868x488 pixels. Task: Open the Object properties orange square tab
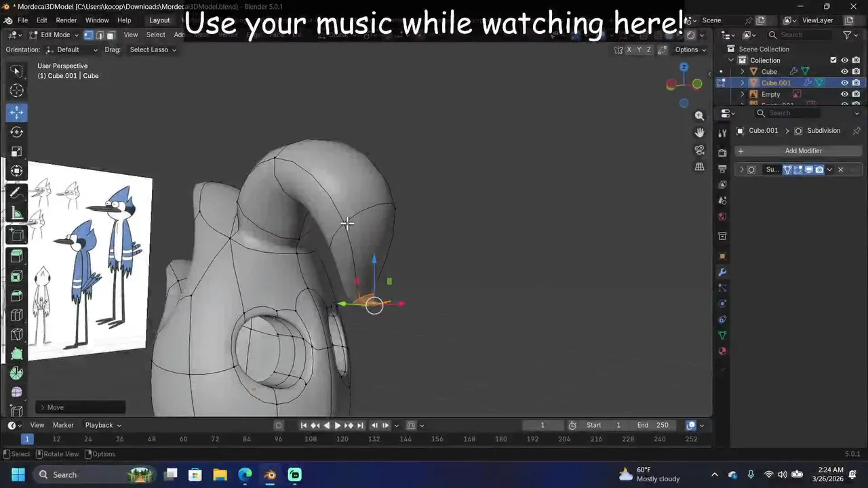pyautogui.click(x=722, y=257)
